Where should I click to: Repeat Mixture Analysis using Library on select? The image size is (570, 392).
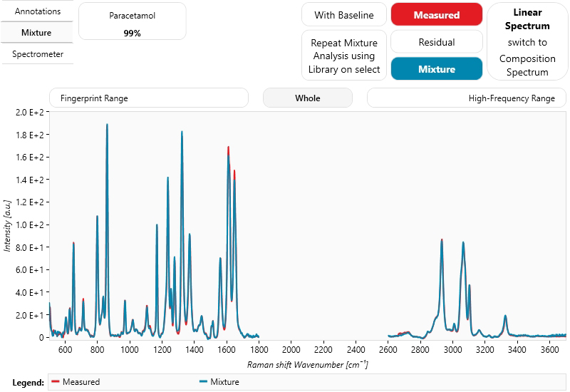343,56
